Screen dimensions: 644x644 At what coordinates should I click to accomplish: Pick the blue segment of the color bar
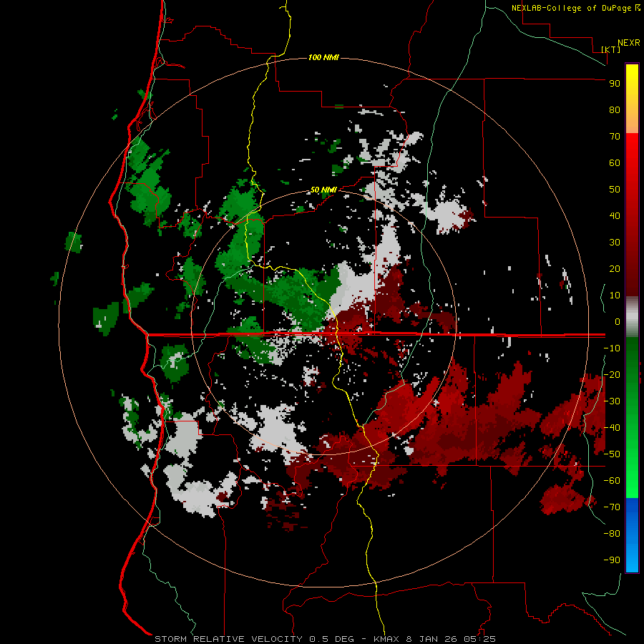click(632, 535)
